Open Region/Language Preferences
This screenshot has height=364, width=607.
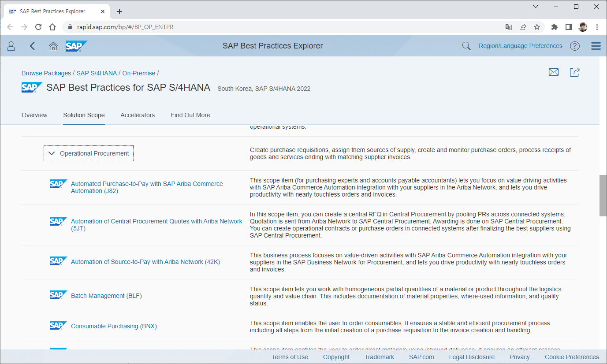tap(520, 46)
